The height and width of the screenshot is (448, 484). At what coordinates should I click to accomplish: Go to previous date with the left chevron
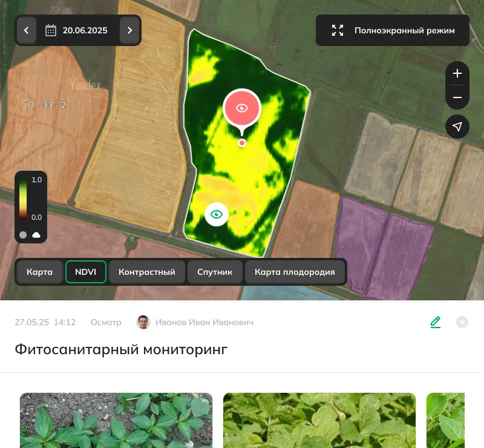pyautogui.click(x=27, y=30)
